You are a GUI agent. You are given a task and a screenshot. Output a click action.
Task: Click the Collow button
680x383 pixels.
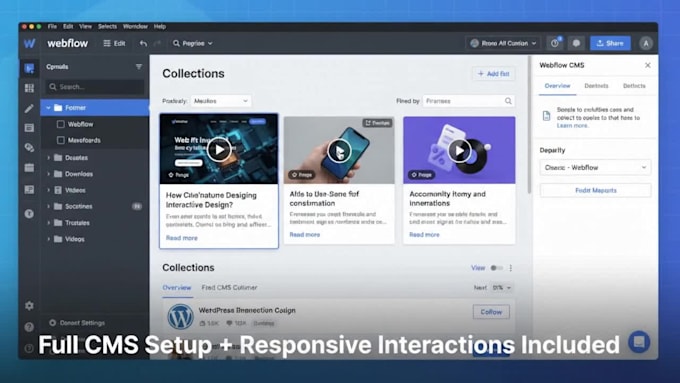[491, 312]
